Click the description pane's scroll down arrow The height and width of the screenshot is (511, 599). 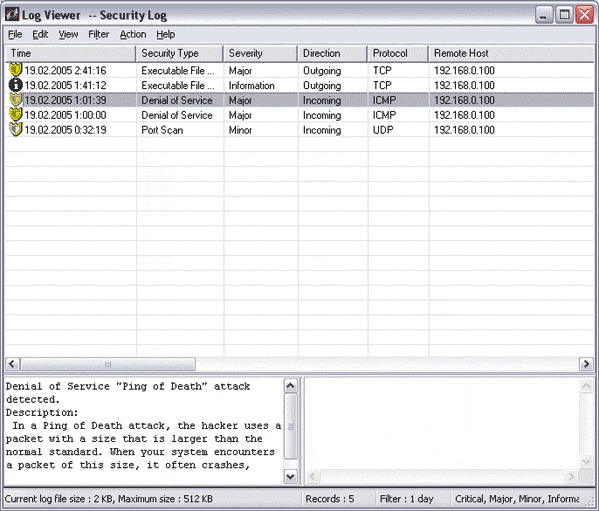pyautogui.click(x=291, y=476)
